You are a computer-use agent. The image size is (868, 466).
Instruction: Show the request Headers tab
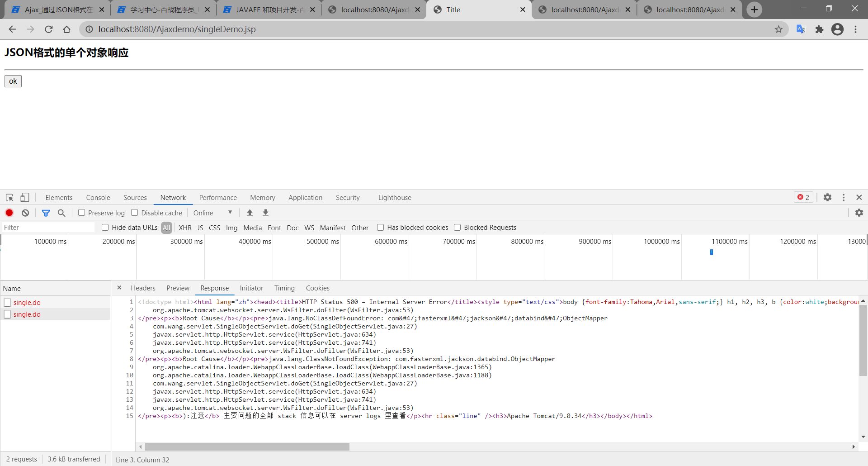(143, 288)
